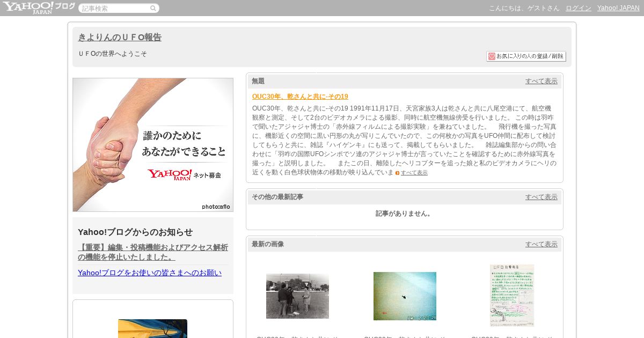The height and width of the screenshot is (338, 644).
Task: Click the orange arrow icon after article text
Action: pos(397,173)
